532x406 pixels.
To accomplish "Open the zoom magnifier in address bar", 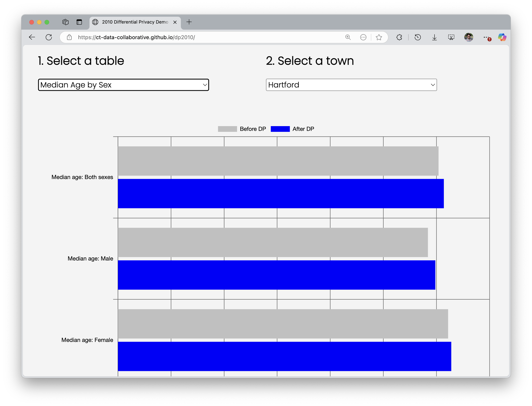I will tap(348, 37).
